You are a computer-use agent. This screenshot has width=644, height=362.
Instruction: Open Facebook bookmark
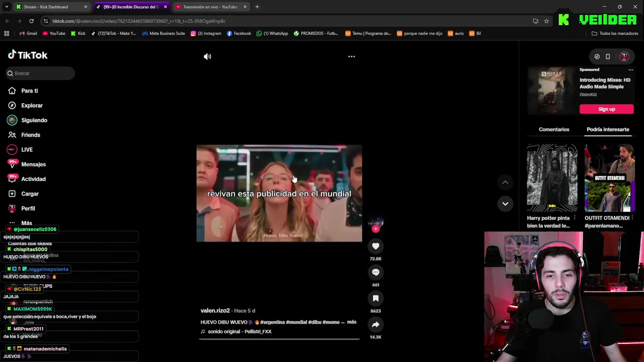239,34
